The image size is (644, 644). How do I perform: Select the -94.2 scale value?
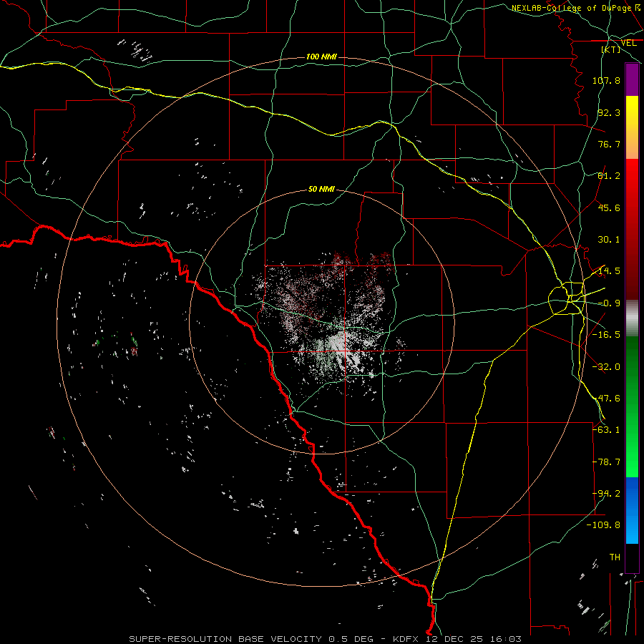606,494
